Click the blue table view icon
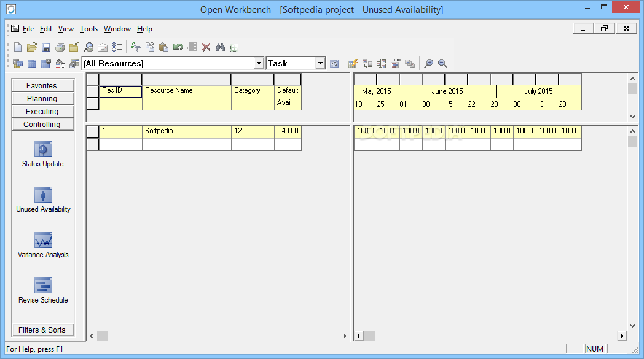This screenshot has width=644, height=359. [31, 64]
